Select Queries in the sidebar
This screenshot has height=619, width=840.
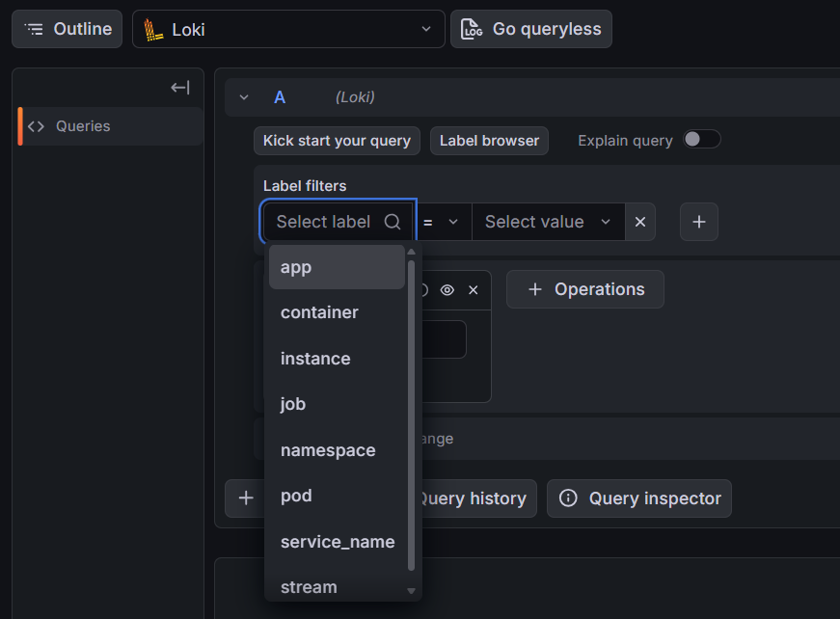click(x=110, y=126)
